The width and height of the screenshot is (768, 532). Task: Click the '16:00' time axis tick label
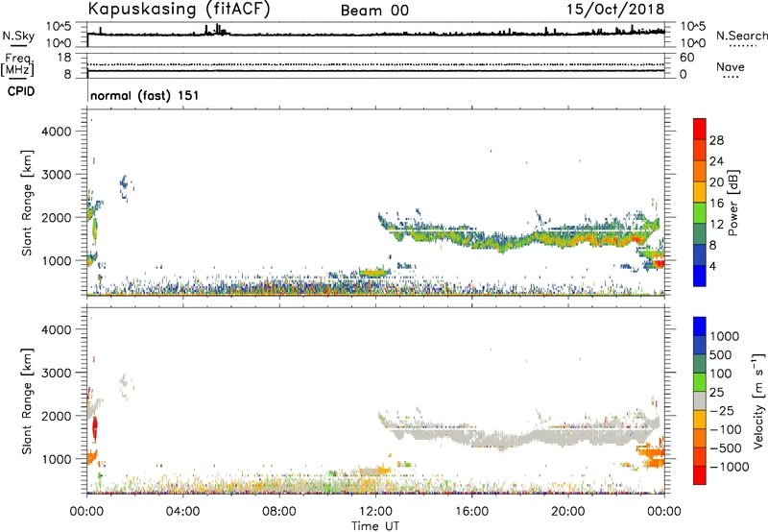pyautogui.click(x=471, y=512)
